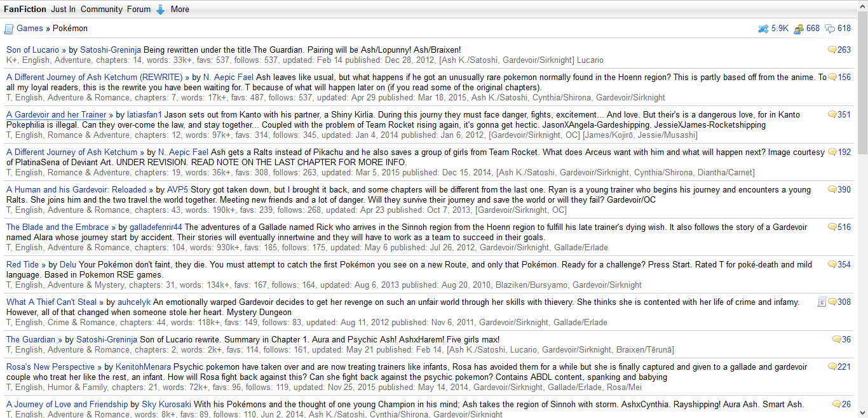The height and width of the screenshot is (418, 868).
Task: Open Satoshi-Greninja profile on Son of Lucario row
Action: 110,50
